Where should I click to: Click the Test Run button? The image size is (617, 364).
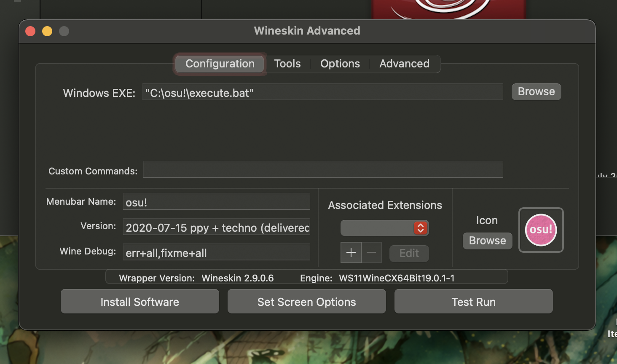pyautogui.click(x=474, y=302)
